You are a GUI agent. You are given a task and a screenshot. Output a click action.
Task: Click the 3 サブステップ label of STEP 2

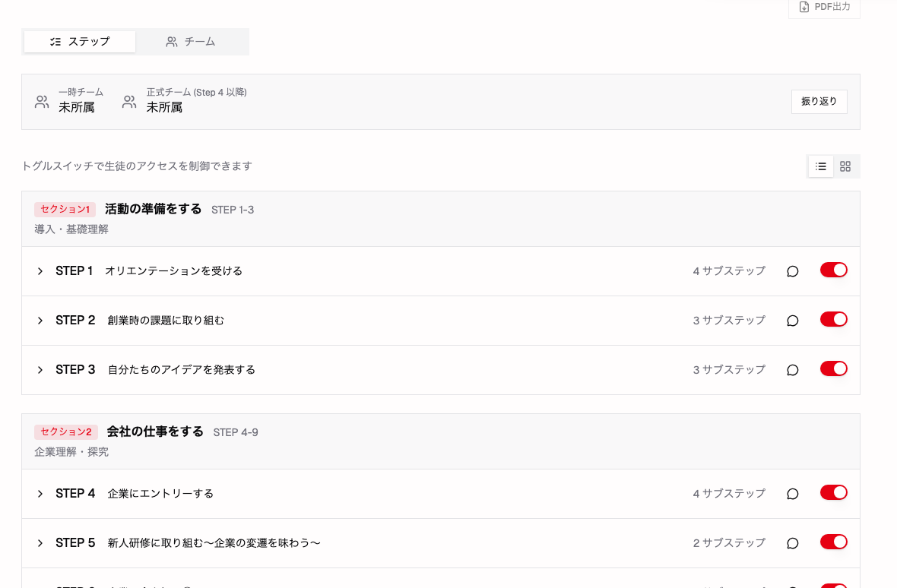(x=729, y=321)
